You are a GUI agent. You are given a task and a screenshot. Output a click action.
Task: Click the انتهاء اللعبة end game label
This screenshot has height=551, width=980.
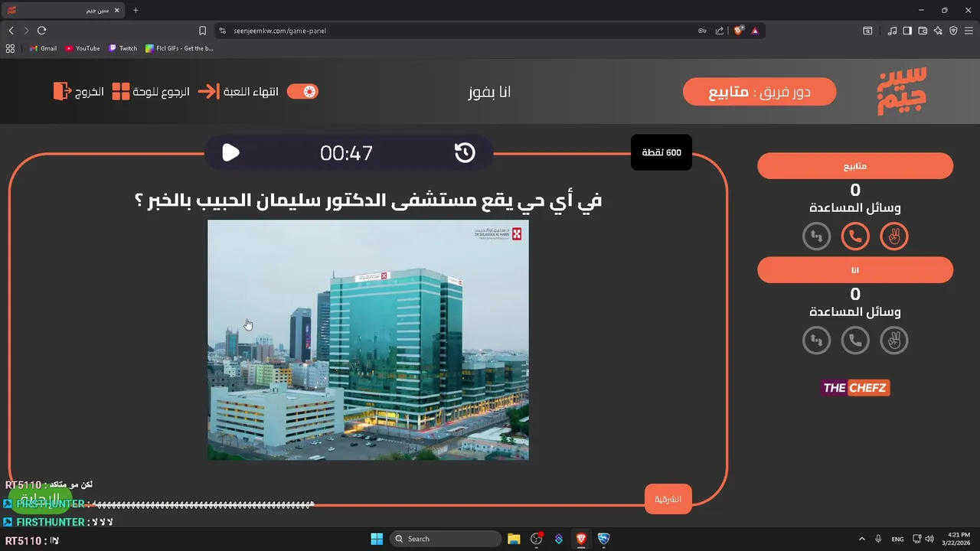(250, 92)
